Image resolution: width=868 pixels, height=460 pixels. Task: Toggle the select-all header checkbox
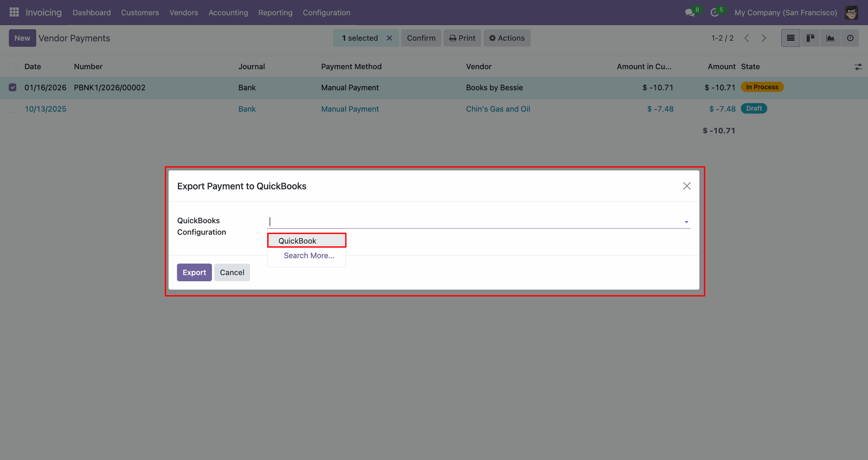tap(13, 66)
